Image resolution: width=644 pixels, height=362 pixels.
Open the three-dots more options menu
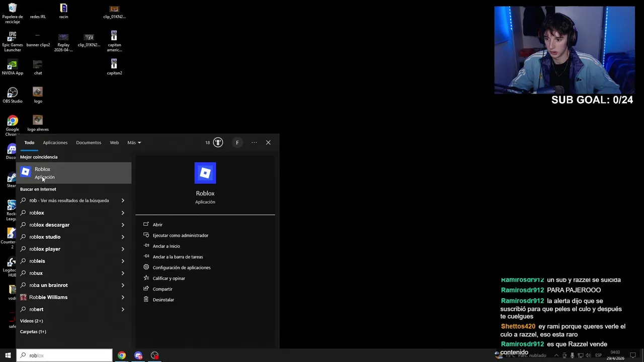point(254,143)
